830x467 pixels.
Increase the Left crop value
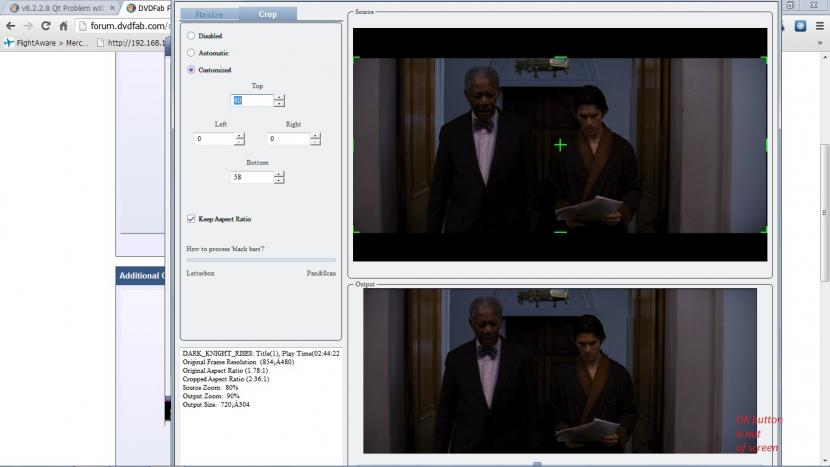click(x=240, y=136)
